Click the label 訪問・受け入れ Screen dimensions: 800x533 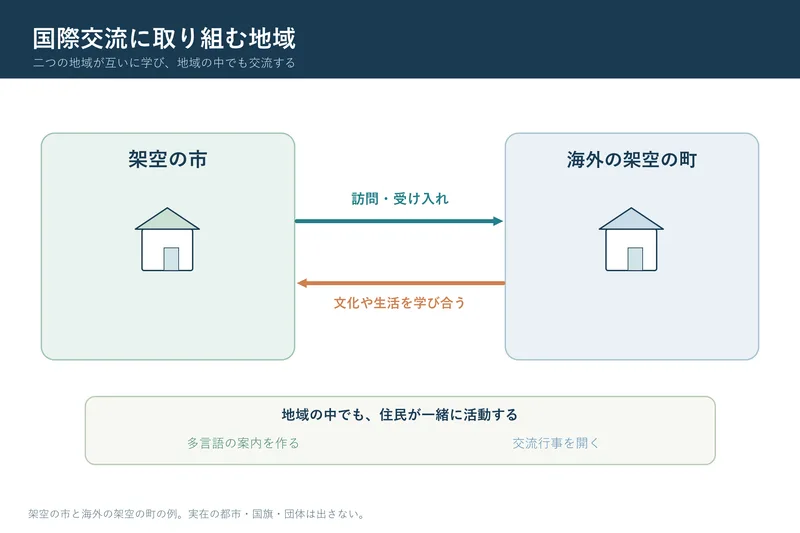click(400, 199)
